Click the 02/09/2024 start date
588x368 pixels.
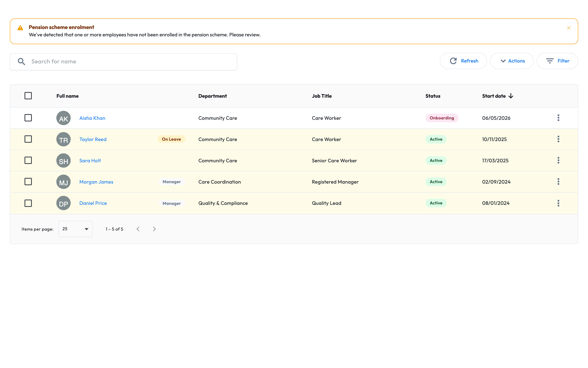click(496, 182)
